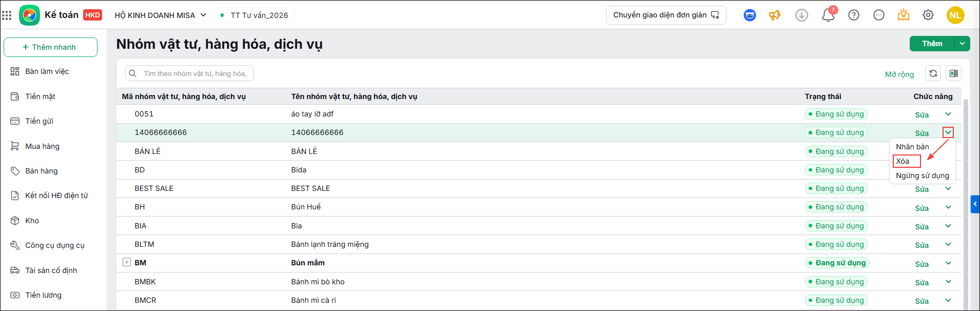Open the announcements megaphone icon
This screenshot has height=311, width=980.
point(775,15)
